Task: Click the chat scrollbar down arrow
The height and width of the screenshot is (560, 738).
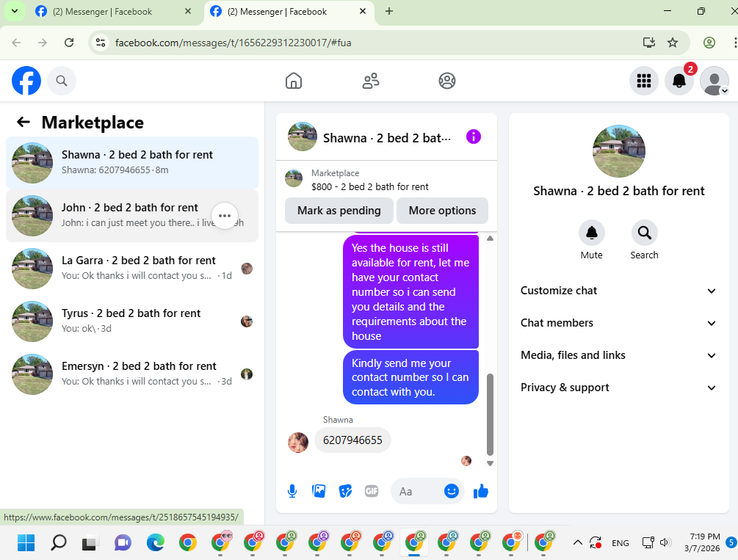Action: 490,464
